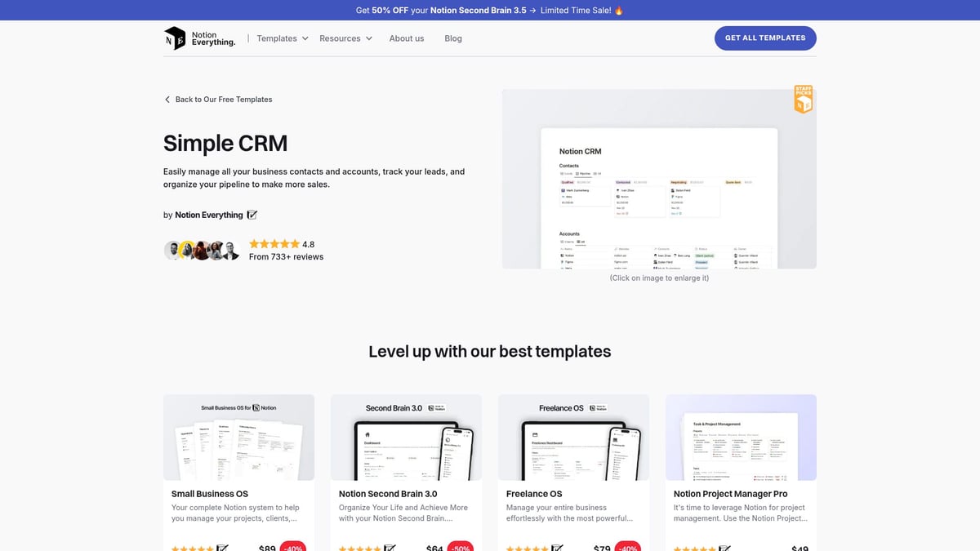Click the Notion Everything logo icon

176,38
